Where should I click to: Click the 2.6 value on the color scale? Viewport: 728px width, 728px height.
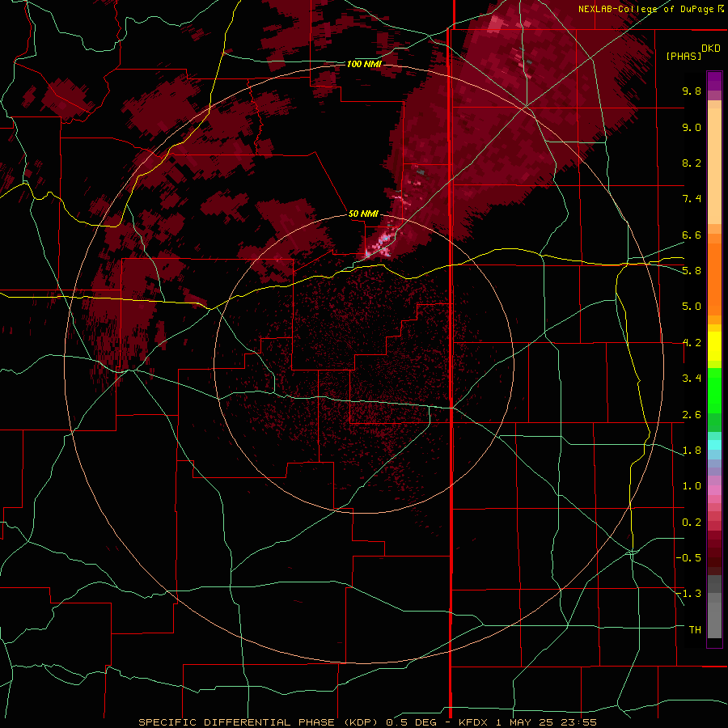[x=692, y=415]
